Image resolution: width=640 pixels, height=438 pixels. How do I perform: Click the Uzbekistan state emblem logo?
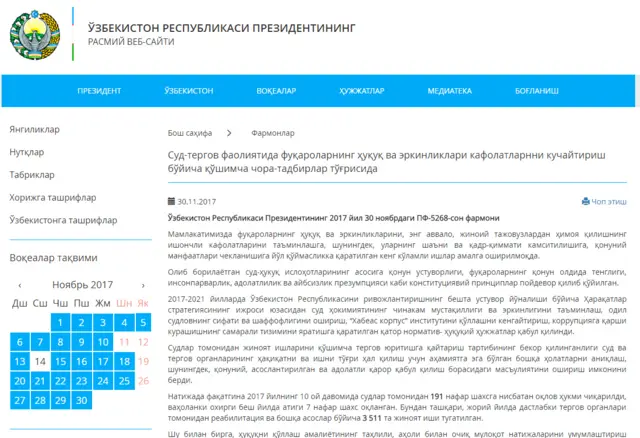35,35
